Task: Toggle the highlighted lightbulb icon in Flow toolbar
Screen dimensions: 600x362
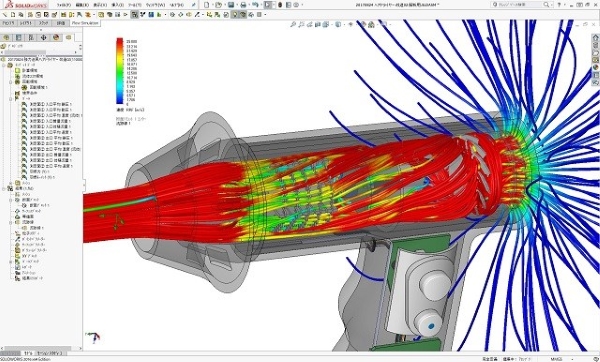Action: 235,15
